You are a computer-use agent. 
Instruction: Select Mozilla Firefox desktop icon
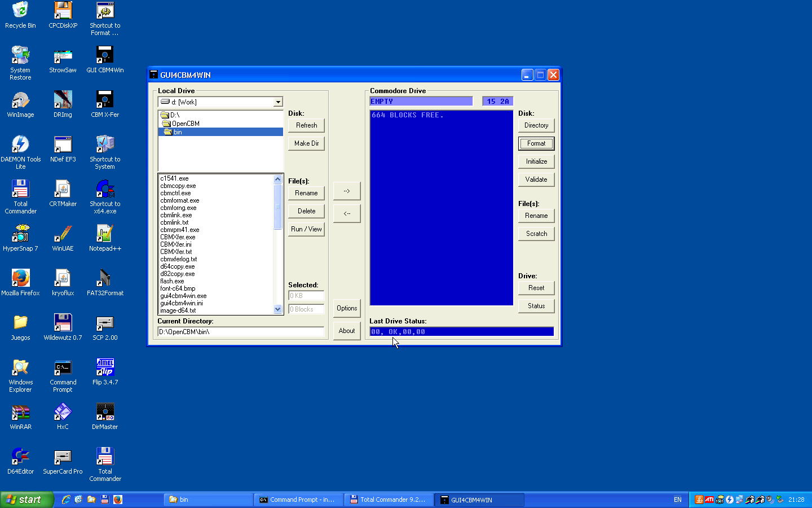point(20,283)
